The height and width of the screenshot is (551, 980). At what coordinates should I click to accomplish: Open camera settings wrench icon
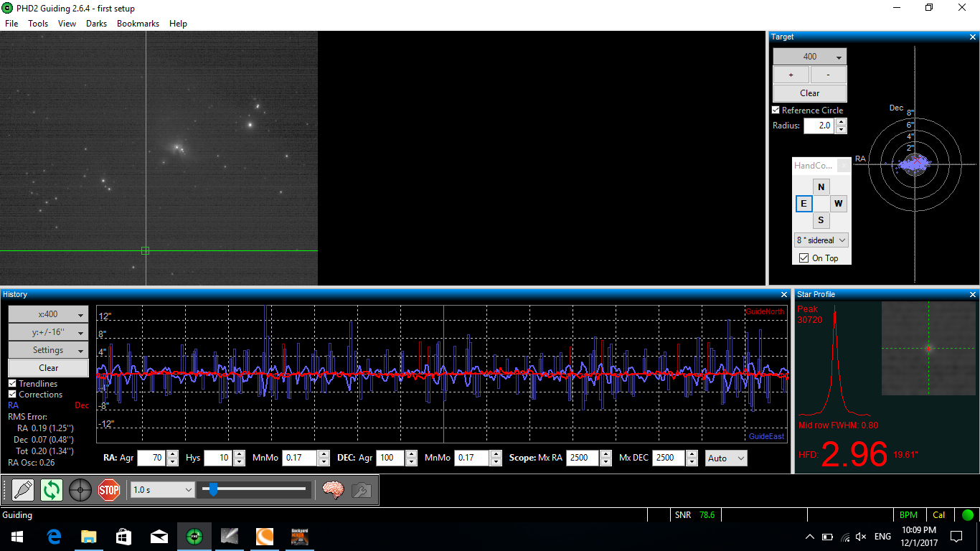[x=361, y=490]
